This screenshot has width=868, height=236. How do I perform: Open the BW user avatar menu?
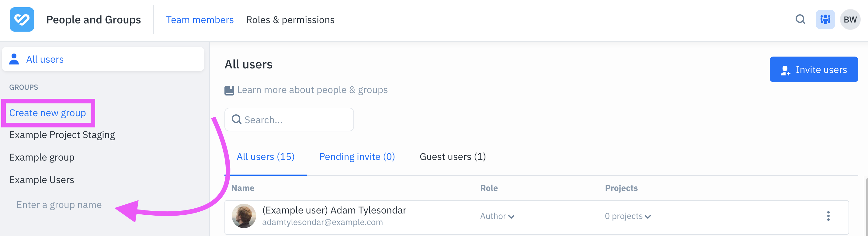[850, 19]
